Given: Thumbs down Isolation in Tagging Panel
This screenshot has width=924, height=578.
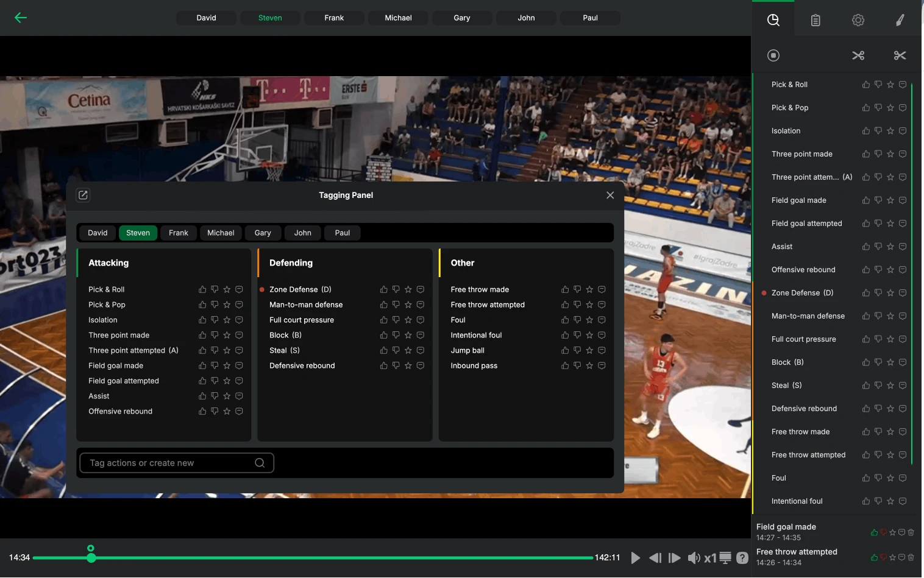Looking at the screenshot, I should coord(215,320).
